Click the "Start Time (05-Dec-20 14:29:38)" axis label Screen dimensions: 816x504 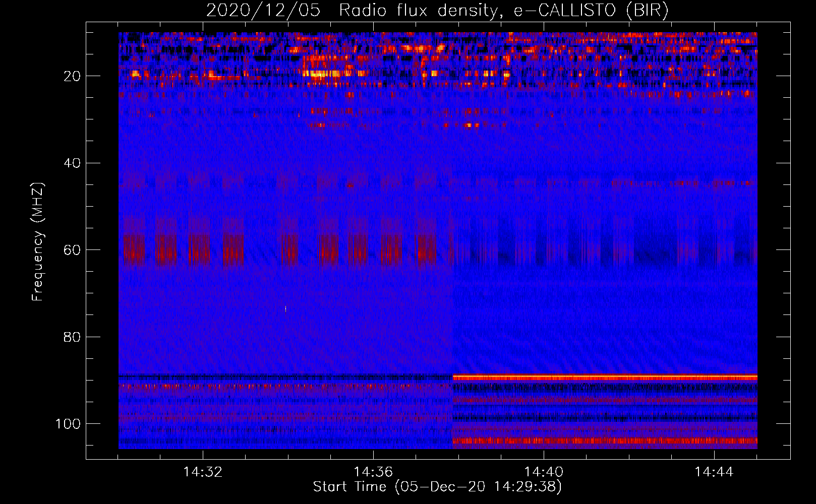437,487
